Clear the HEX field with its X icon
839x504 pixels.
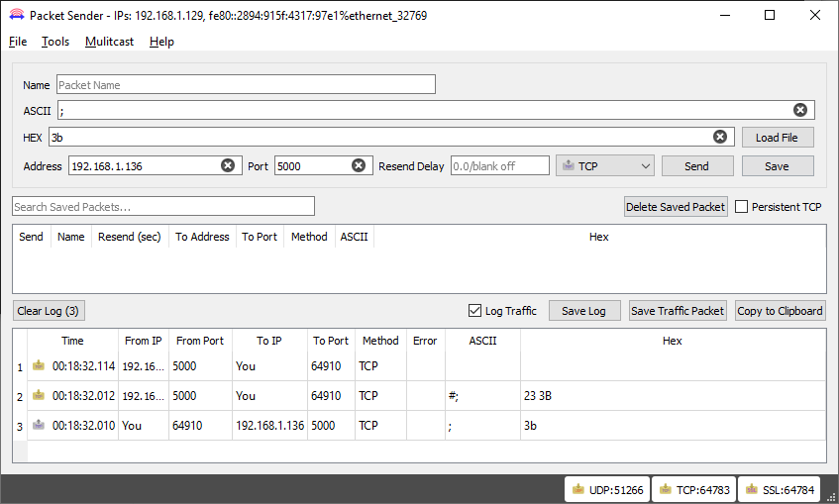[x=720, y=137]
